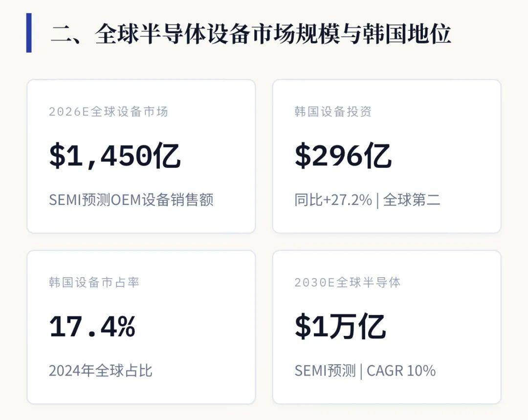The width and height of the screenshot is (528, 420).
Task: Open the Korea equipment investment card
Action: pos(387,156)
